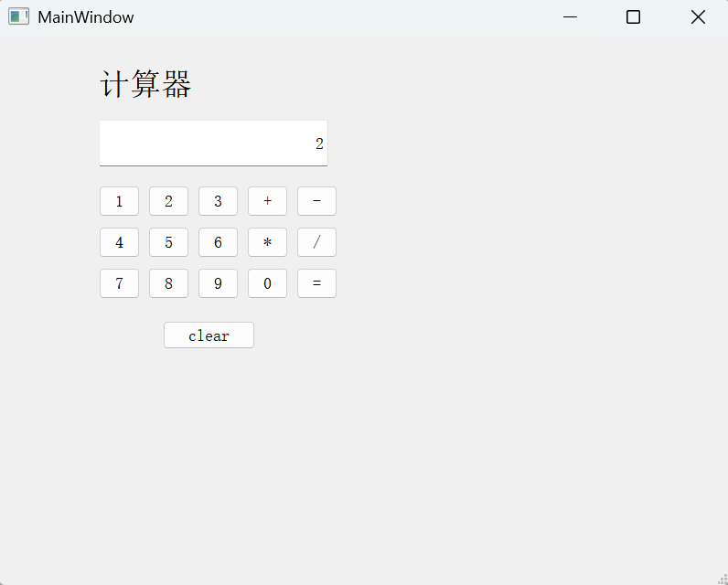728x585 pixels.
Task: Click the digit 4 button
Action: pyautogui.click(x=119, y=242)
